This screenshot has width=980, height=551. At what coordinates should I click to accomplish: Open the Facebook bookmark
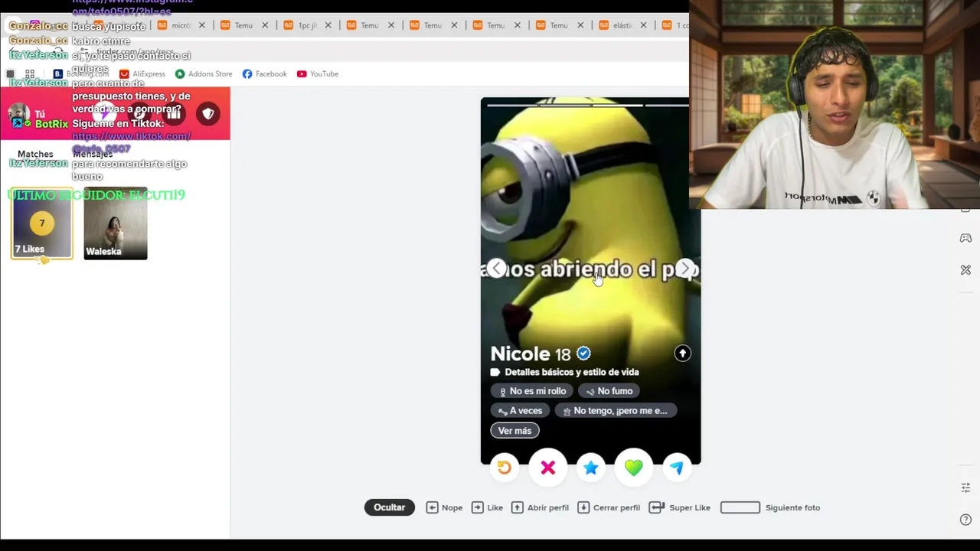[x=264, y=74]
